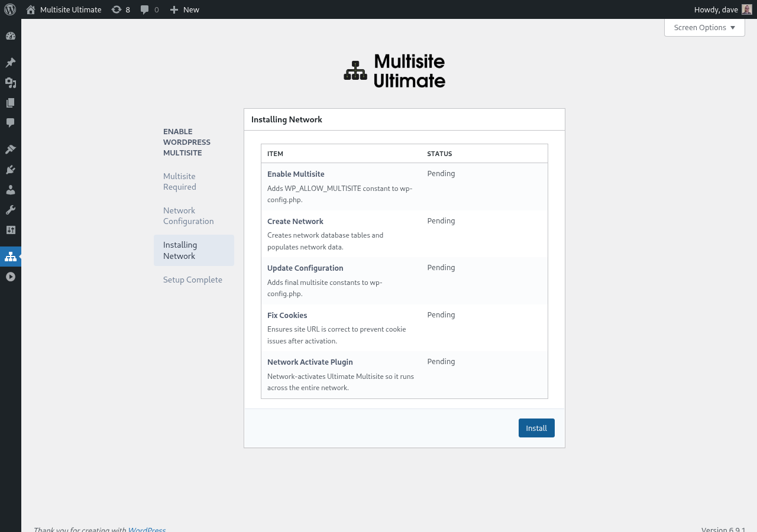Open the Multisite Ultimate network sidebar icon
The image size is (757, 532).
click(x=10, y=257)
